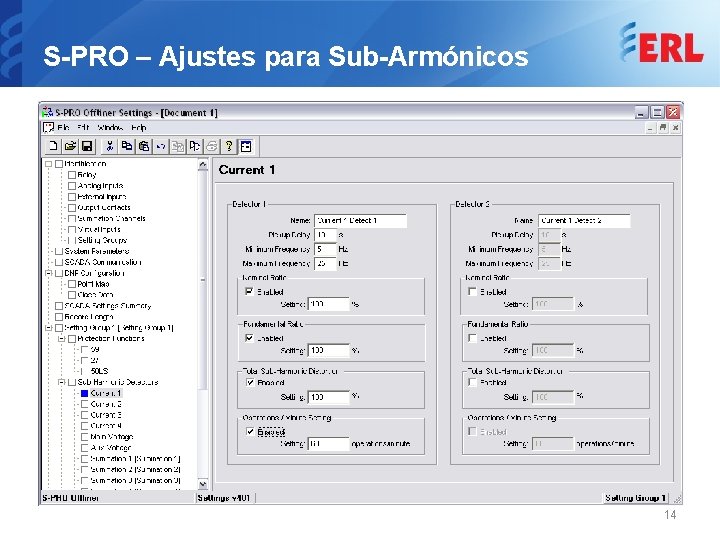Enable Detector 2 Total Sub-Harmonic Distortion checkbox
The image size is (720, 540).
point(472,382)
